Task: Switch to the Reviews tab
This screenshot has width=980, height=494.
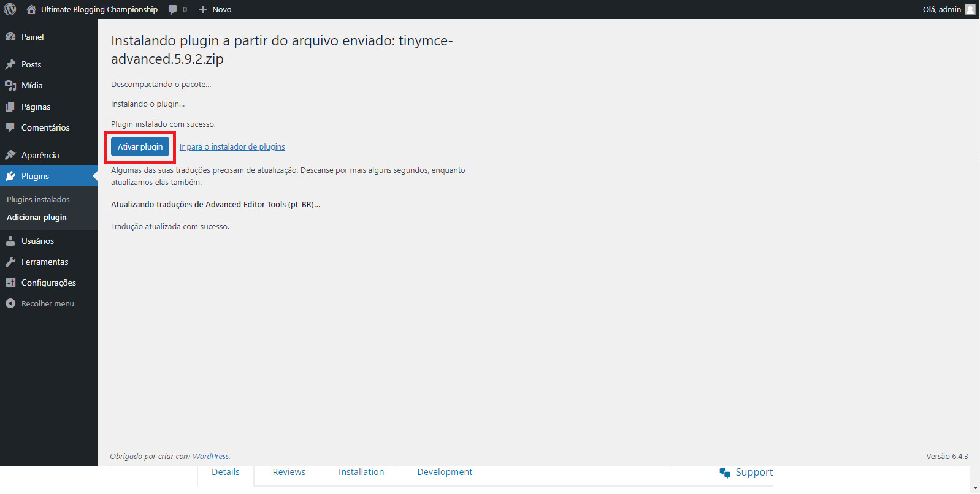Action: coord(289,472)
